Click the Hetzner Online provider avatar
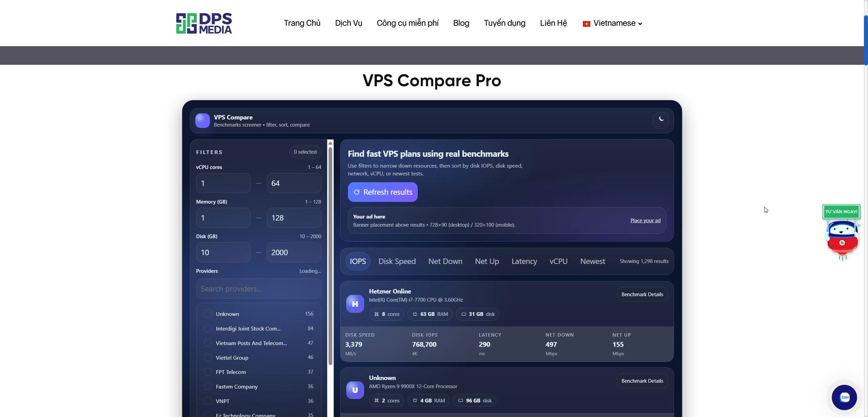 (354, 303)
